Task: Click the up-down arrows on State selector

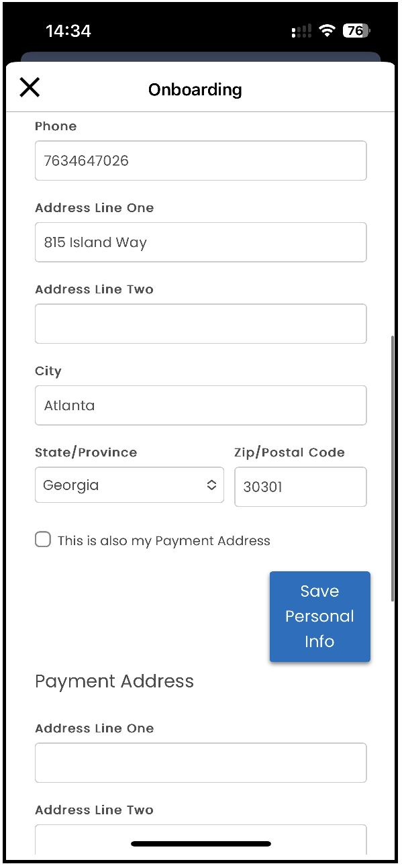Action: click(211, 485)
